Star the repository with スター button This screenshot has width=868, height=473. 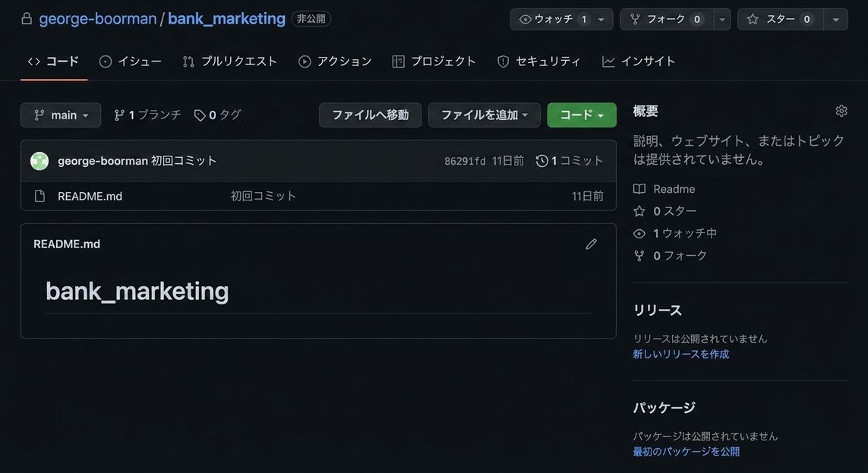[780, 20]
